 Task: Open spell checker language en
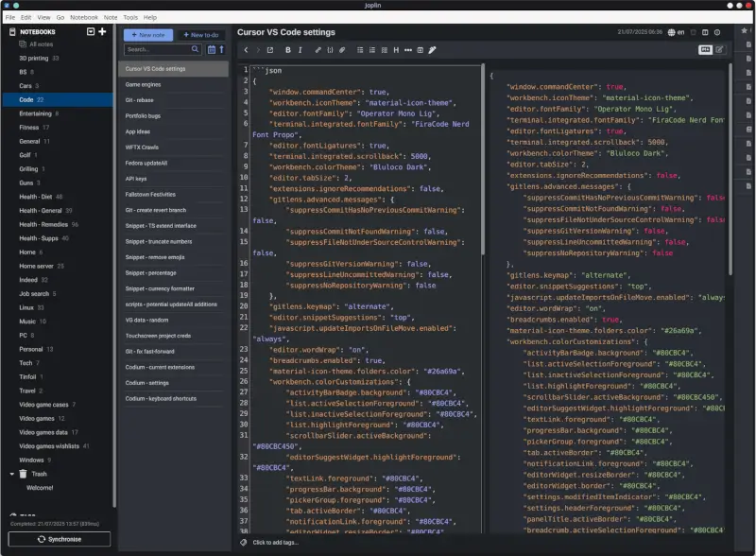coord(676,32)
